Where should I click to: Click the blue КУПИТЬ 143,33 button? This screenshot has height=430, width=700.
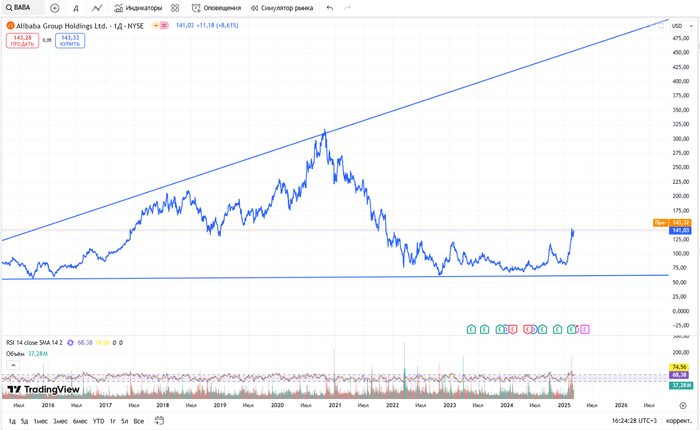[70, 41]
